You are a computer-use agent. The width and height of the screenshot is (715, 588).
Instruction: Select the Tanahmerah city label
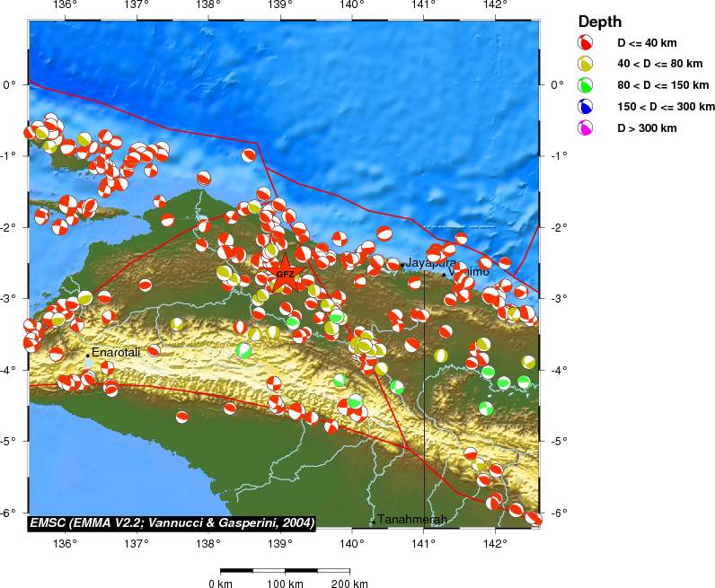tap(411, 520)
